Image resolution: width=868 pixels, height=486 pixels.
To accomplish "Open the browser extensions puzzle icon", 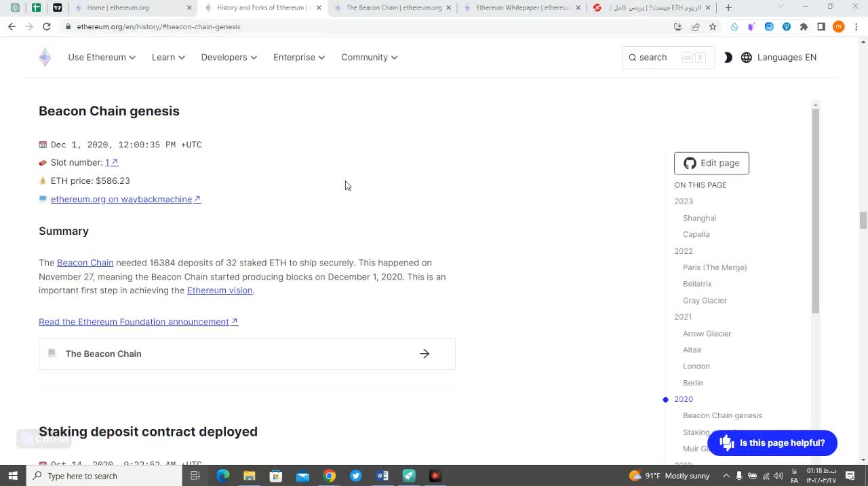I will [804, 26].
